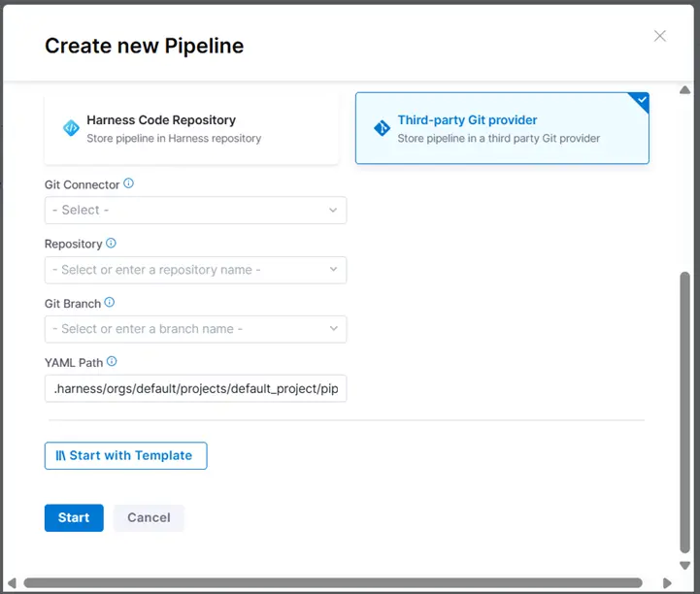Expand the Repository name dropdown
Viewport: 700px width, 594px height.
point(195,270)
